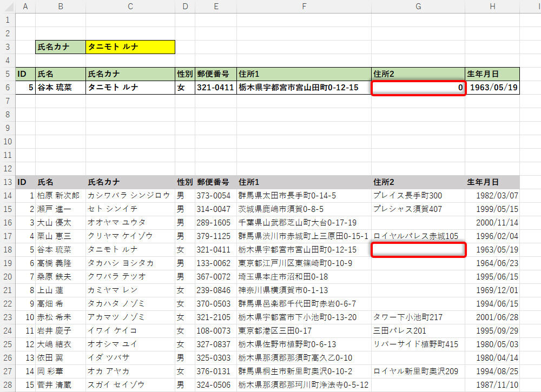Viewport: 541px width, 392px height.
Task: Click cell 柏原 新次郎
Action: pos(61,196)
